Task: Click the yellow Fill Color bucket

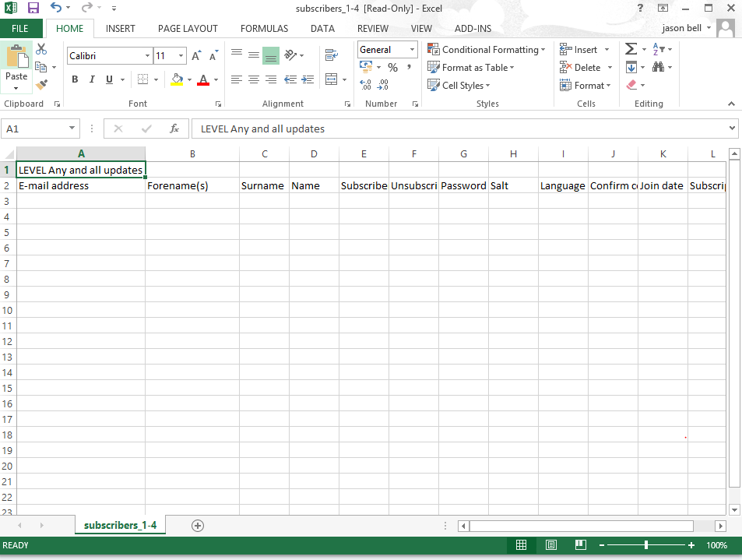Action: (x=177, y=79)
